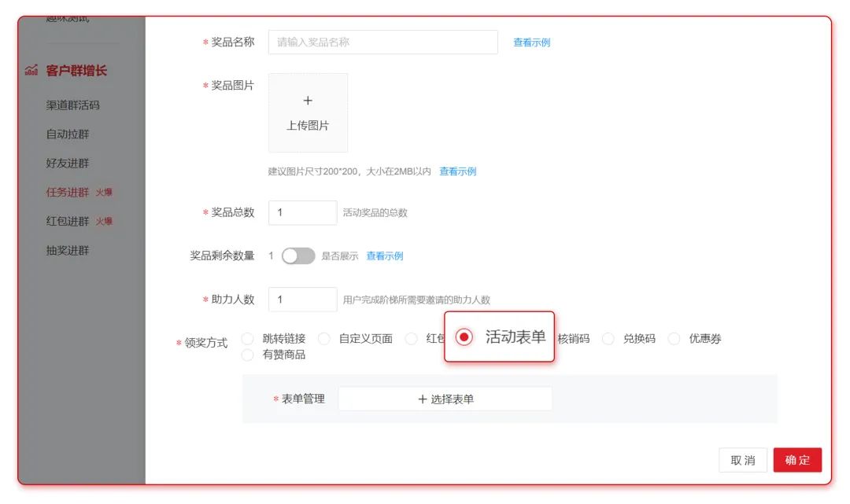Viewport: 850px width, 504px height.
Task: Select the 兑换码 radio button
Action: pos(608,338)
